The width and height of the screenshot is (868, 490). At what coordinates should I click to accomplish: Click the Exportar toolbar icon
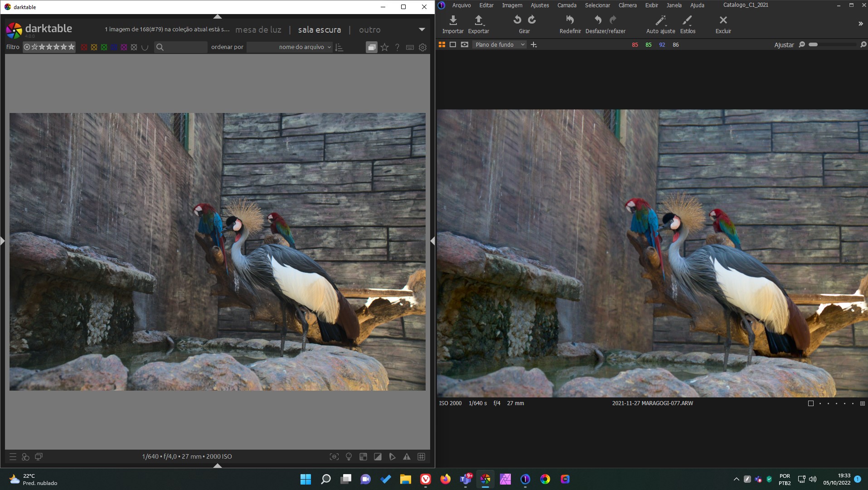pos(478,20)
